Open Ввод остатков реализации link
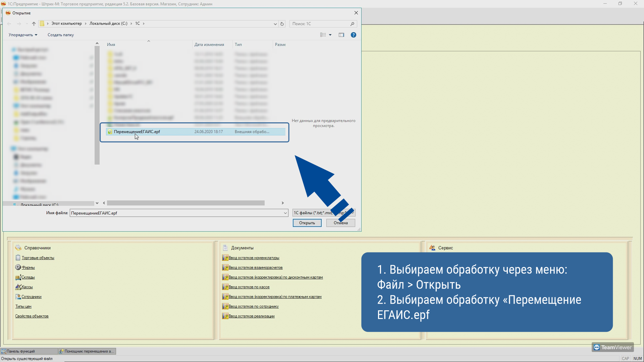This screenshot has width=644, height=362. 252,316
